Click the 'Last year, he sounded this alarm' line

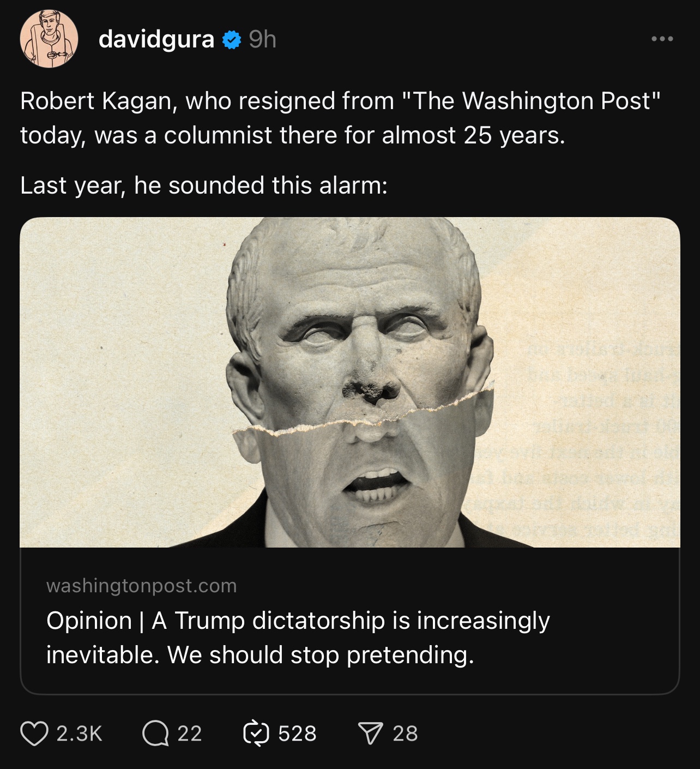[x=204, y=185]
